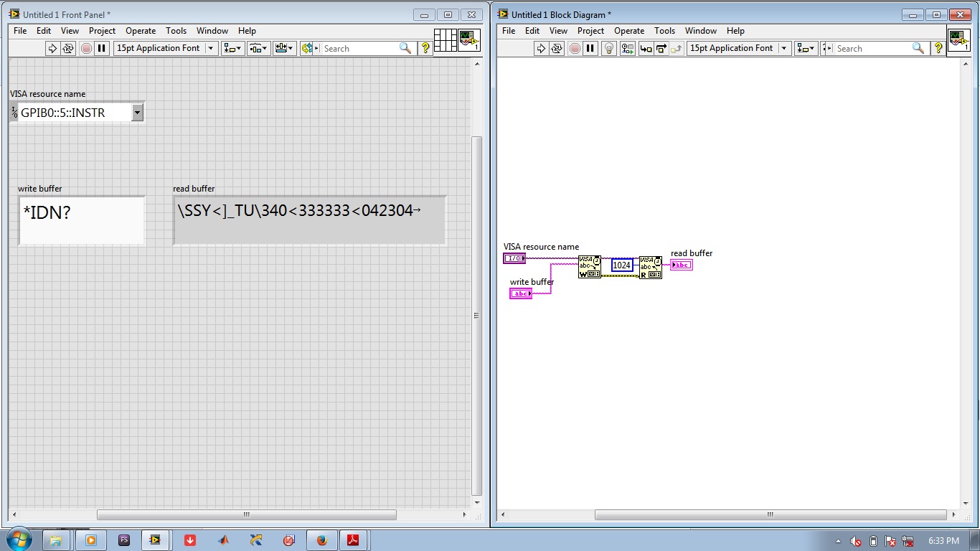Open Front Panel font dropdown arrow

pos(211,48)
